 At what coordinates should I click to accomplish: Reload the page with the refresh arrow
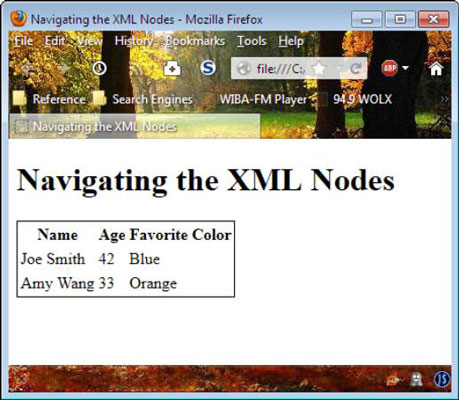tap(356, 69)
